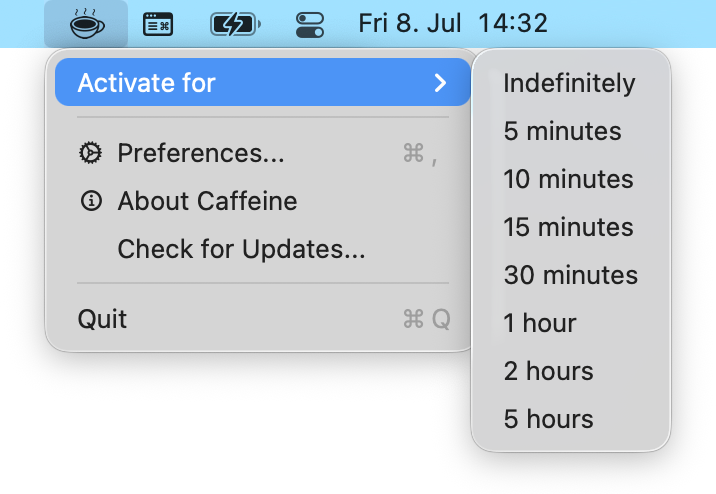Set activation to 30 minutes
The height and width of the screenshot is (494, 716).
click(x=571, y=275)
